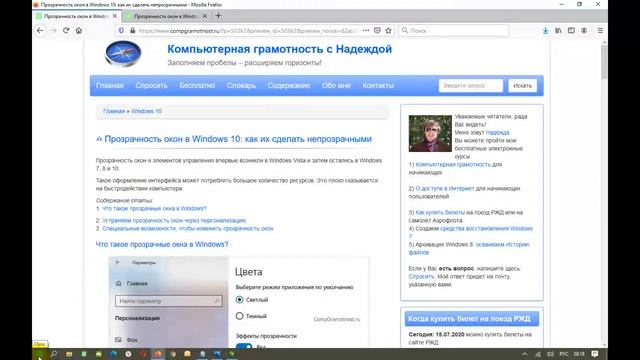Reload the page with the refresh icon

pyautogui.click(x=66, y=31)
